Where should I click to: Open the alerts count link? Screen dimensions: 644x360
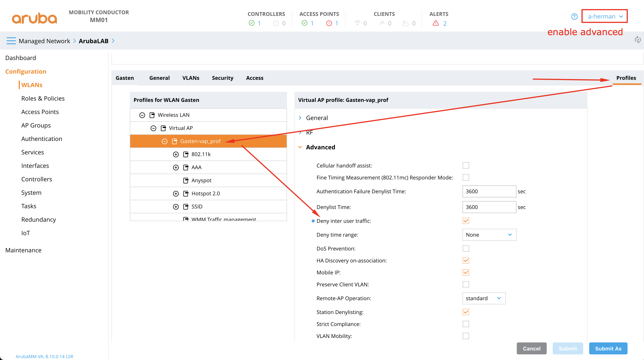pos(445,24)
